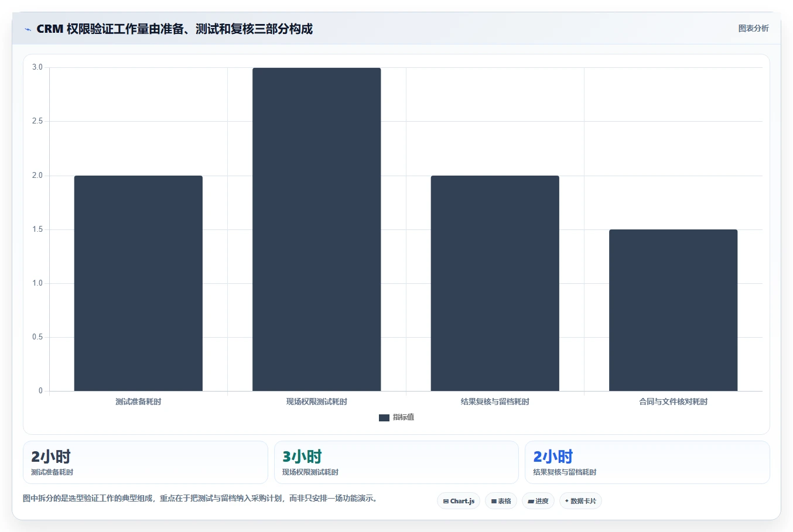
Task: Select the 现场权限测试耗时 bar
Action: (x=317, y=229)
